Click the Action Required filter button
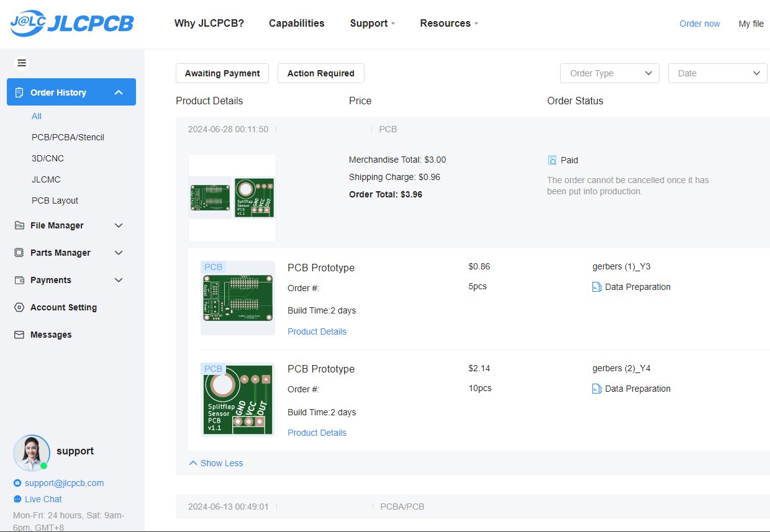The height and width of the screenshot is (532, 770). pos(320,73)
